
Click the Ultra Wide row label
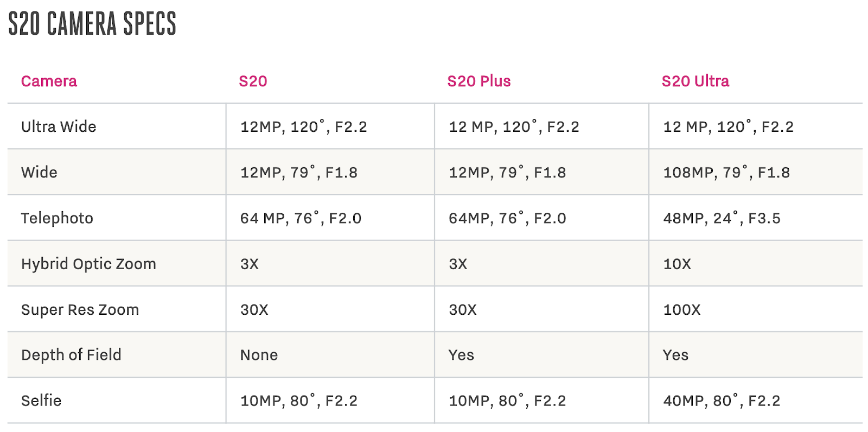point(59,127)
